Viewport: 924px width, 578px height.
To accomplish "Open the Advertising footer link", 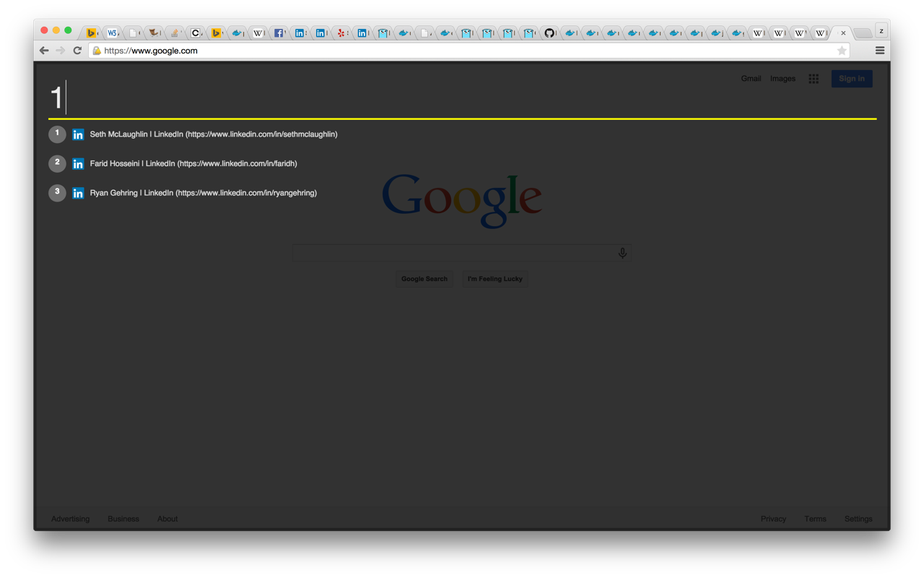I will click(71, 519).
